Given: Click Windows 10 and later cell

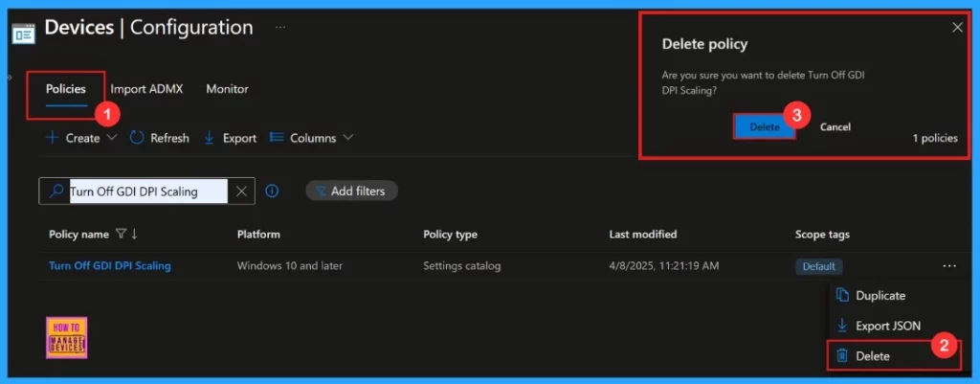Looking at the screenshot, I should (x=290, y=266).
